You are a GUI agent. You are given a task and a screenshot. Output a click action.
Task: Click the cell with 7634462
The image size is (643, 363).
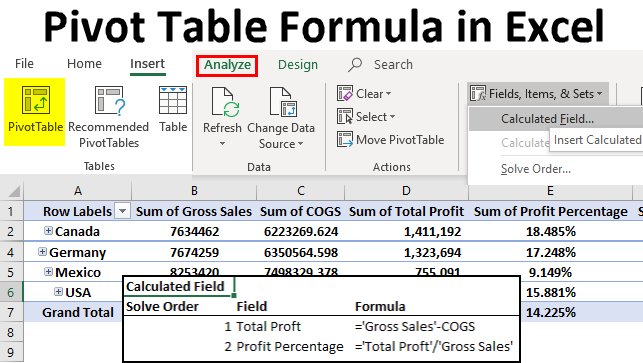coord(194,231)
